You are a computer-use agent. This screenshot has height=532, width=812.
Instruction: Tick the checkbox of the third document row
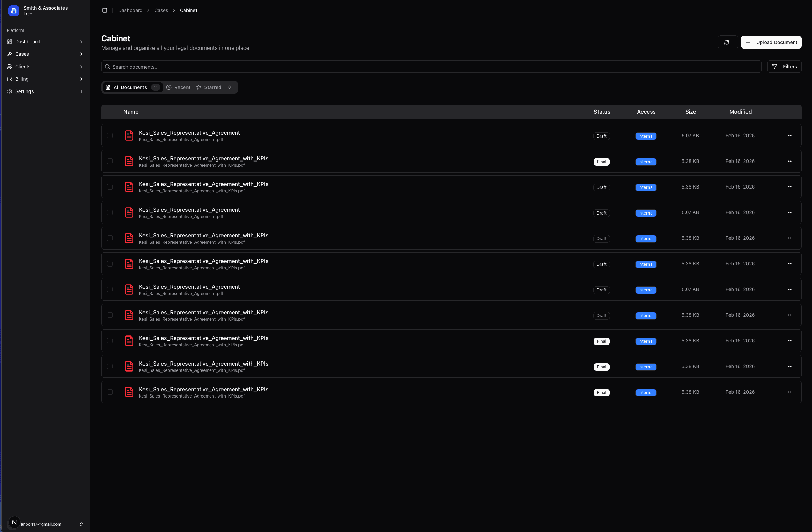tap(110, 187)
